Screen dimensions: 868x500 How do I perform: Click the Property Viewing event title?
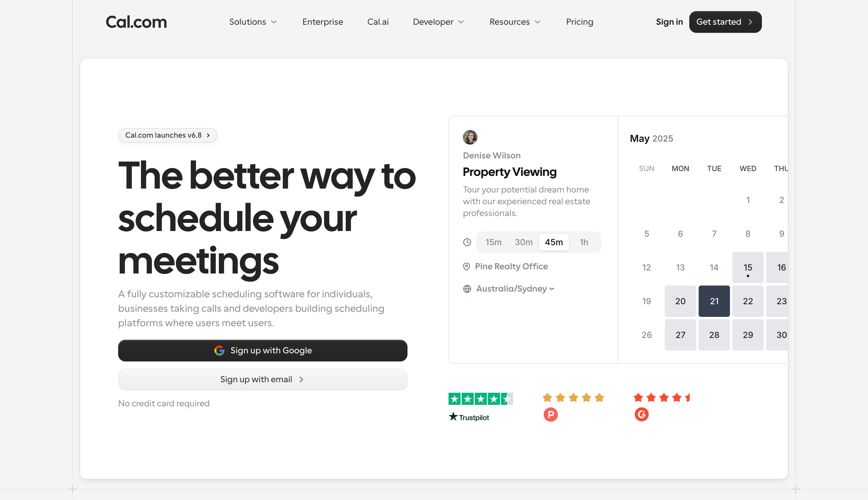click(x=510, y=172)
